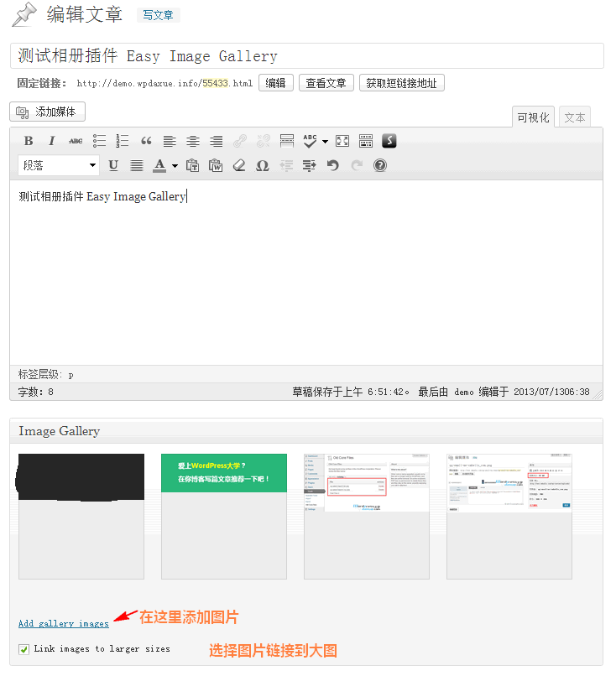This screenshot has width=616, height=676.
Task: Remove formatting with eraser icon
Action: tap(239, 165)
